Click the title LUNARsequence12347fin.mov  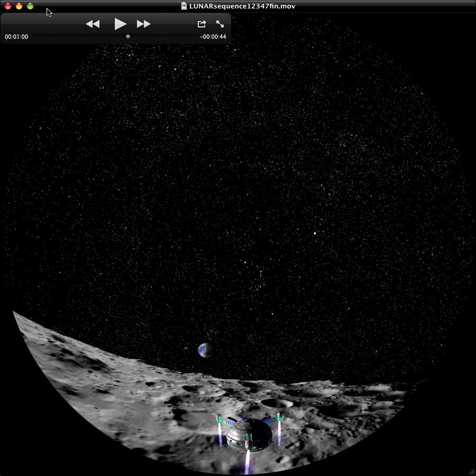pyautogui.click(x=242, y=6)
